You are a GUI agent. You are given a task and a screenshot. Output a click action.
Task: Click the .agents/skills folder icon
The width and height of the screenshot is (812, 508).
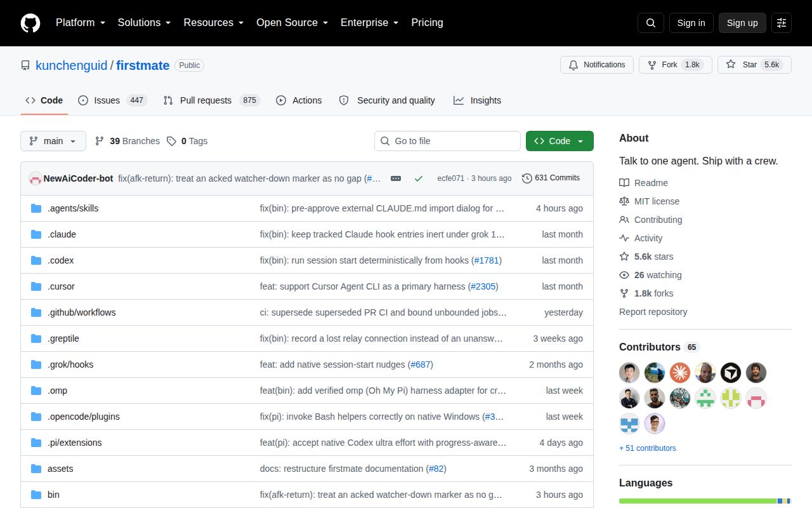click(x=36, y=208)
